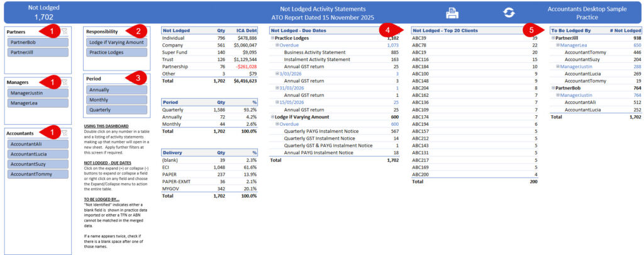Select AccountantSuzy in the Accountants slicer
The image size is (644, 255).
(38, 163)
